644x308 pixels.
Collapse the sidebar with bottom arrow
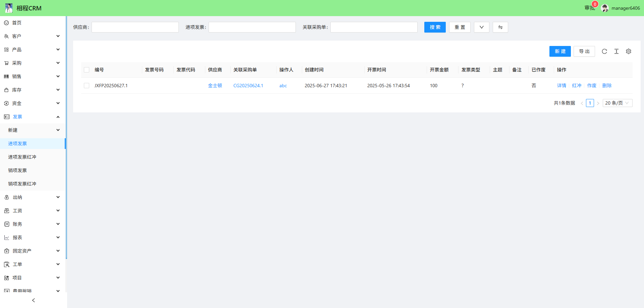click(x=33, y=300)
